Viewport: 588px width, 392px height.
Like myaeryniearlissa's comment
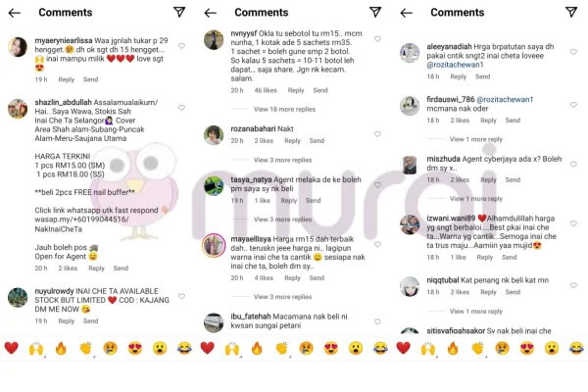[x=181, y=46]
